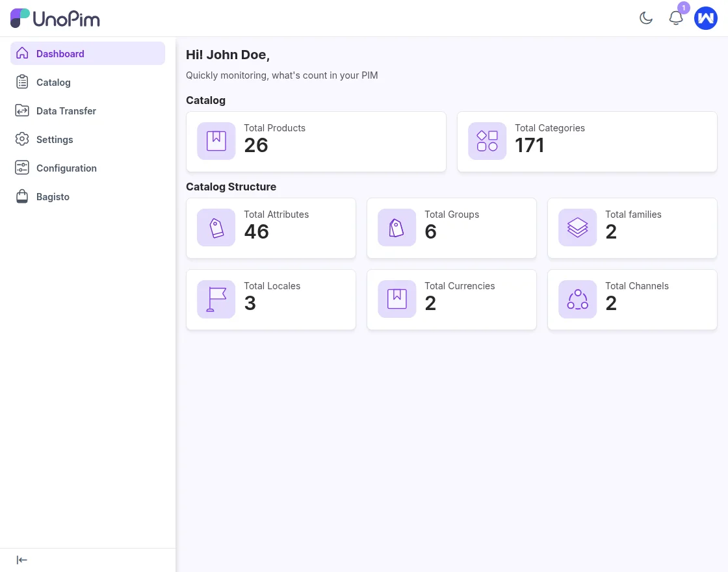728x572 pixels.
Task: Click the Total families stacked layers icon
Action: [577, 227]
